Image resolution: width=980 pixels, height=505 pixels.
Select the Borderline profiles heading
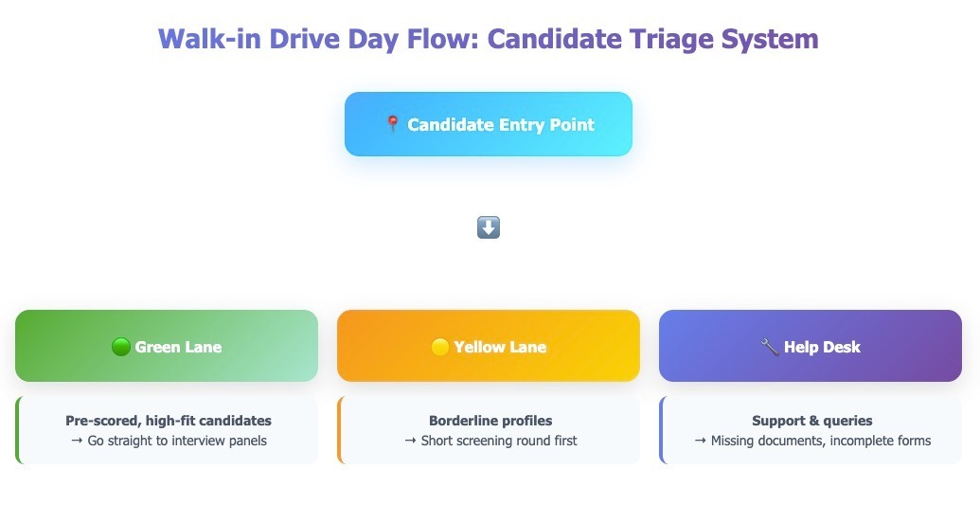[490, 421]
